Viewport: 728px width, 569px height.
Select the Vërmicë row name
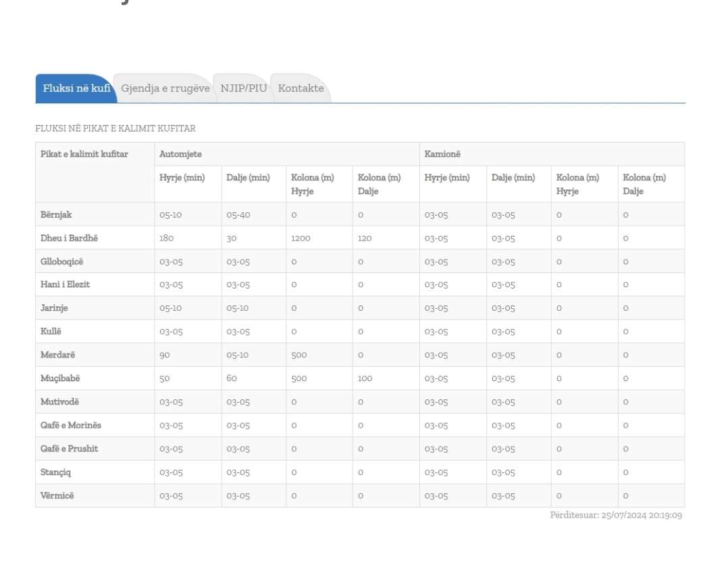(57, 495)
